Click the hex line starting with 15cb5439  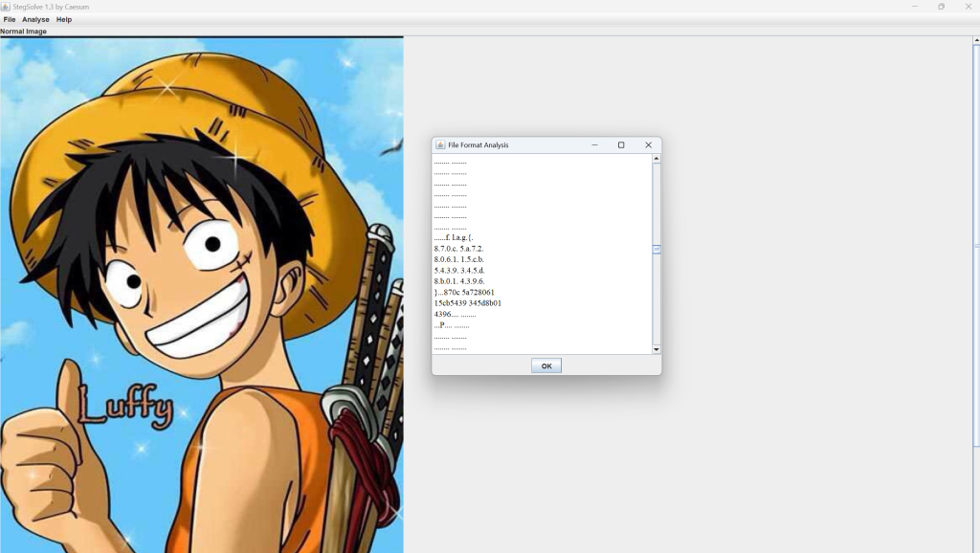(467, 303)
